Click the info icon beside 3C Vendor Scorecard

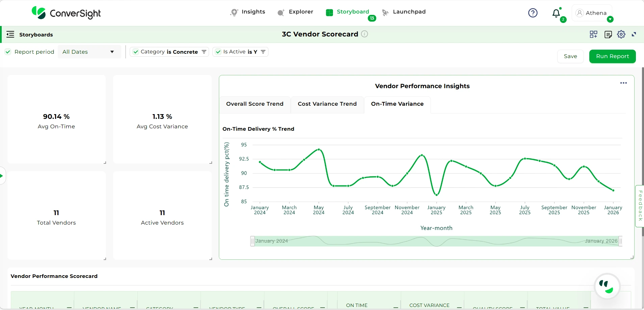365,34
